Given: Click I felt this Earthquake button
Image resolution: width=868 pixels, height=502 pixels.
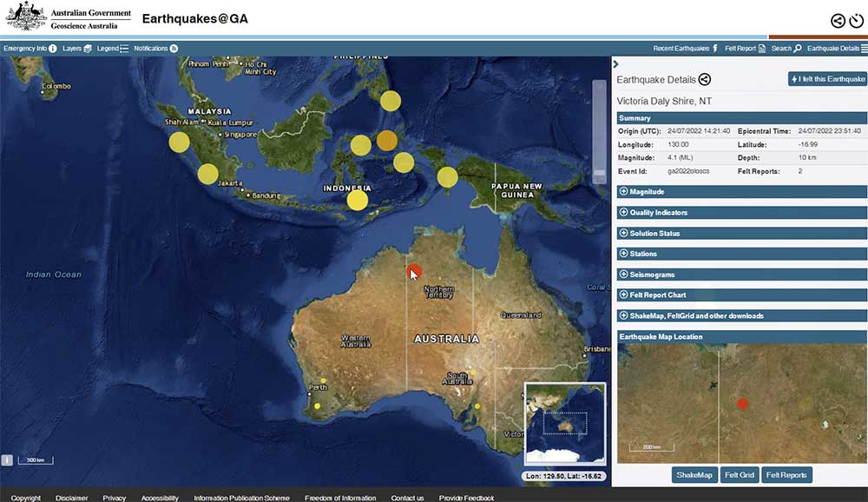Looking at the screenshot, I should 827,79.
